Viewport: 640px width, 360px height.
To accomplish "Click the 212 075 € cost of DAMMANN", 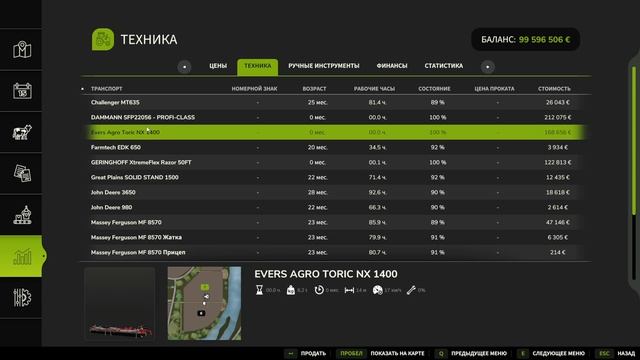I will coord(558,118).
